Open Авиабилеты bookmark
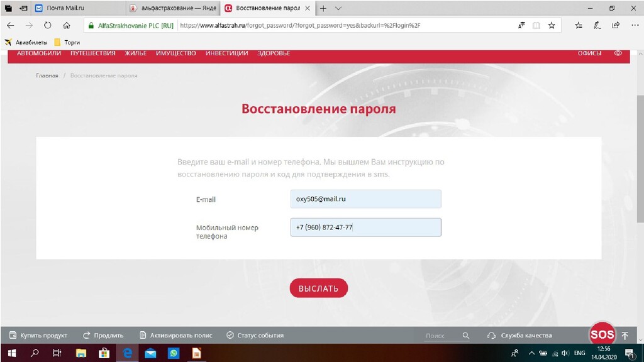 [26, 42]
